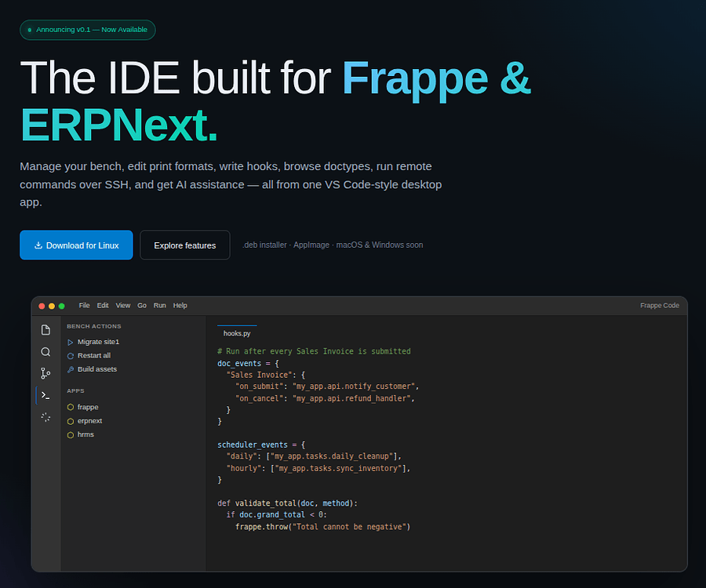
Task: Run the Restart all bench action
Action: pyautogui.click(x=89, y=355)
